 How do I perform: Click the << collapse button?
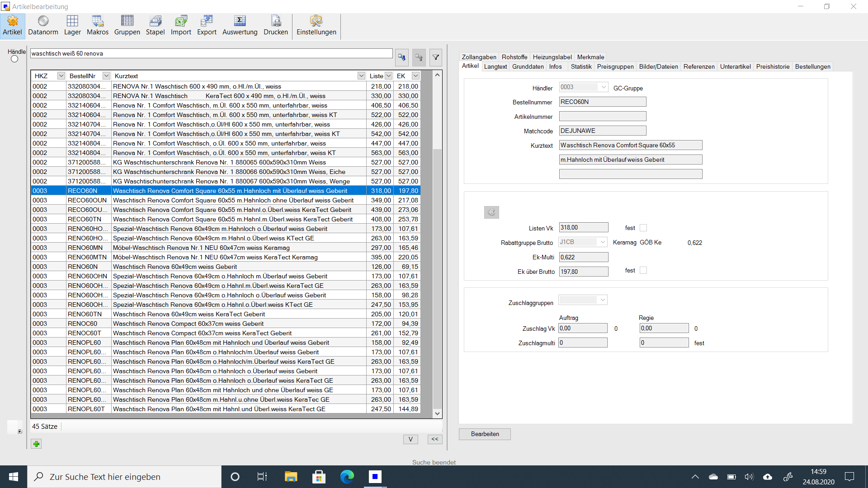(x=434, y=439)
